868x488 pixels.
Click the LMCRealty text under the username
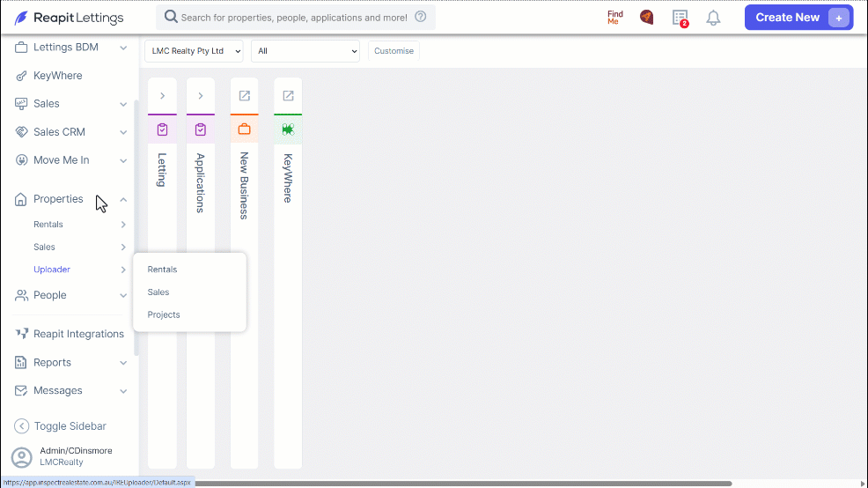click(x=62, y=462)
